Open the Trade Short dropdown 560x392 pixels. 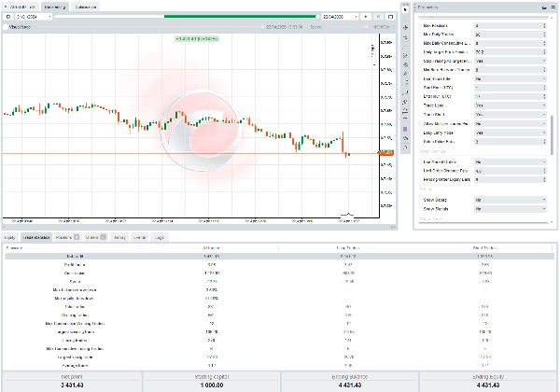click(x=511, y=115)
